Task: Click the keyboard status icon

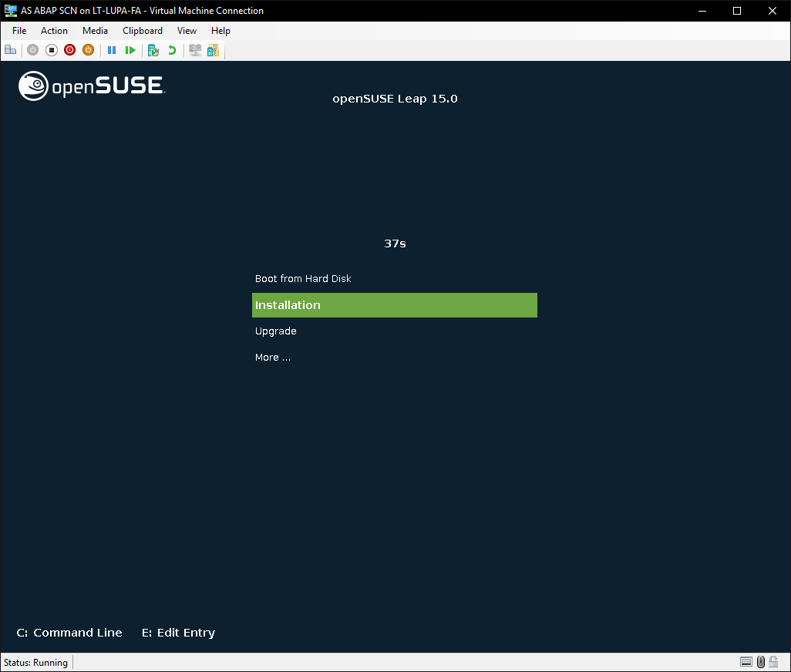Action: point(746,662)
